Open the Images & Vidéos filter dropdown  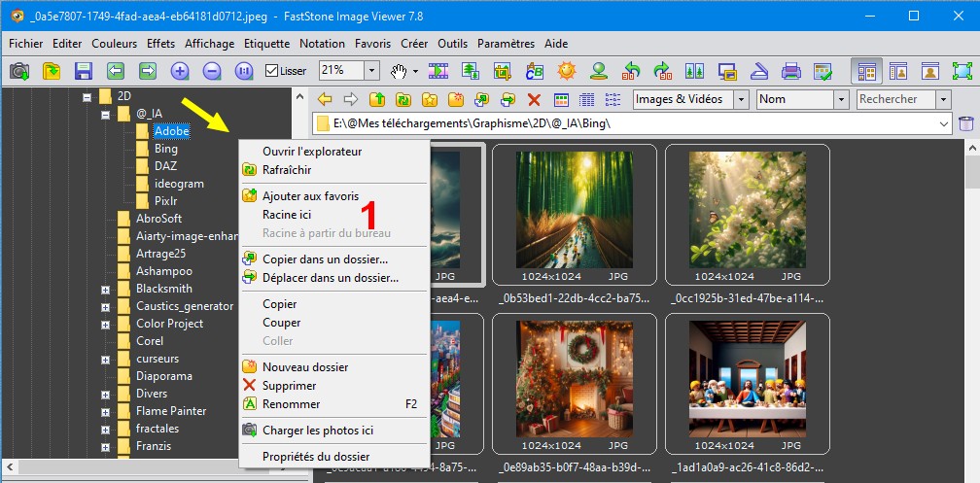click(x=741, y=99)
